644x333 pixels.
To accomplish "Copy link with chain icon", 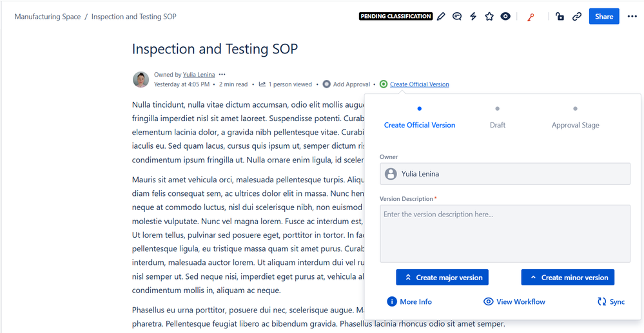I will [577, 17].
